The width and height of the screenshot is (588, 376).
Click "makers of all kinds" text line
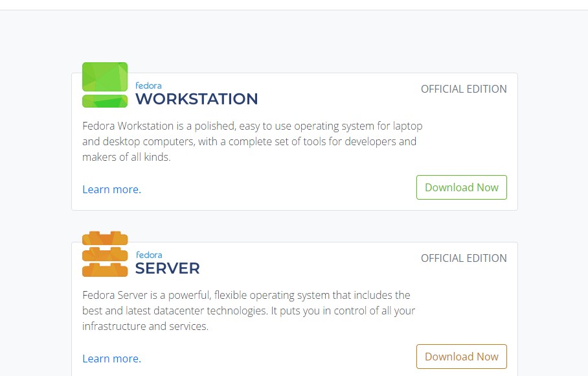click(126, 157)
